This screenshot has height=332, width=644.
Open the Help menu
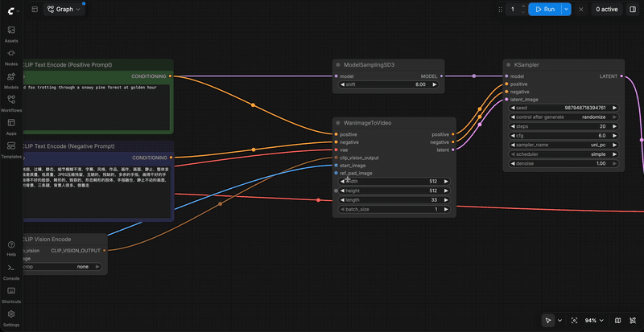click(x=11, y=248)
